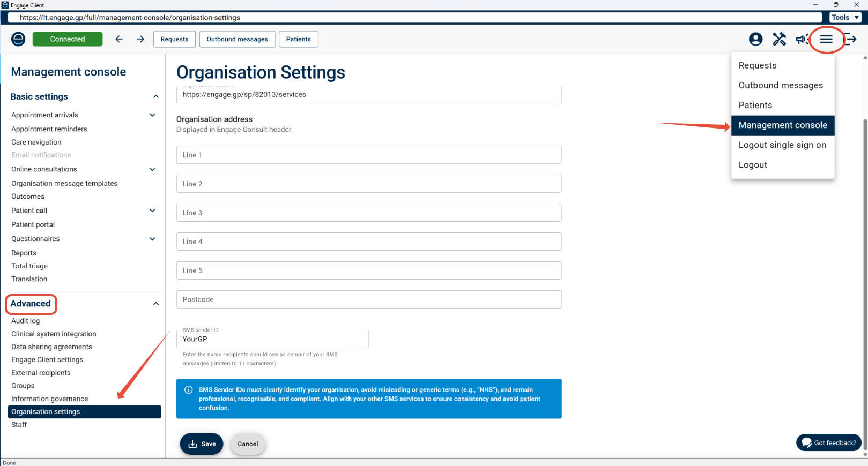
Task: Click the address Line 3 field
Action: [x=369, y=213]
